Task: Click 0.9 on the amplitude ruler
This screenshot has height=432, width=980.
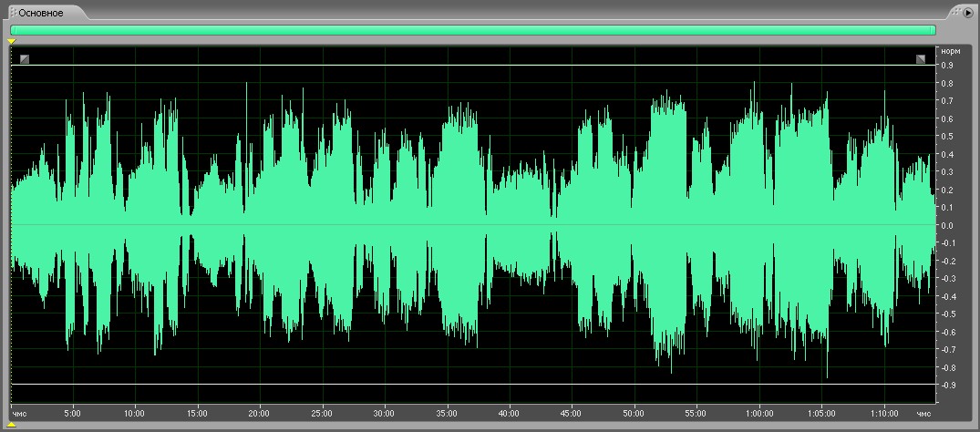Action: pyautogui.click(x=947, y=66)
